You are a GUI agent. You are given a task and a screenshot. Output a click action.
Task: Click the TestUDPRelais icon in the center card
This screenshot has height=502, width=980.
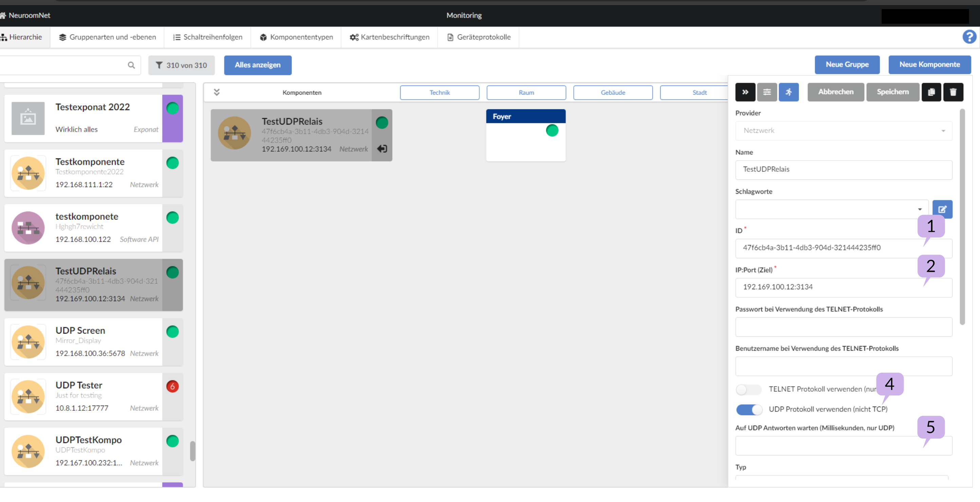pyautogui.click(x=234, y=133)
